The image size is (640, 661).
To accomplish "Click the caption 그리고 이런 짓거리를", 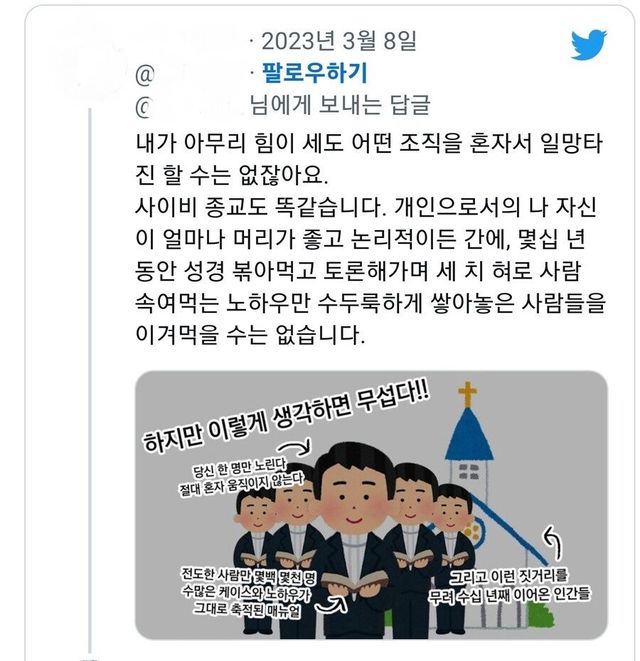I will pyautogui.click(x=509, y=576).
